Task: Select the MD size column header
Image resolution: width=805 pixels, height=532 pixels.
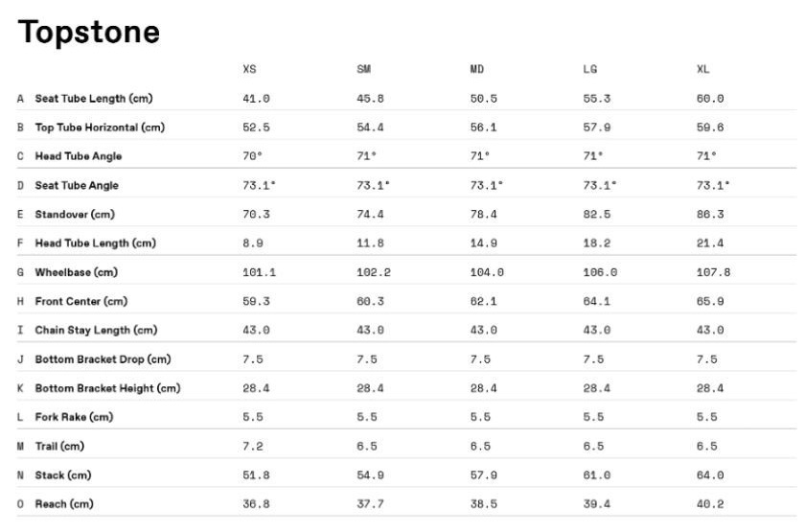Action: tap(477, 69)
